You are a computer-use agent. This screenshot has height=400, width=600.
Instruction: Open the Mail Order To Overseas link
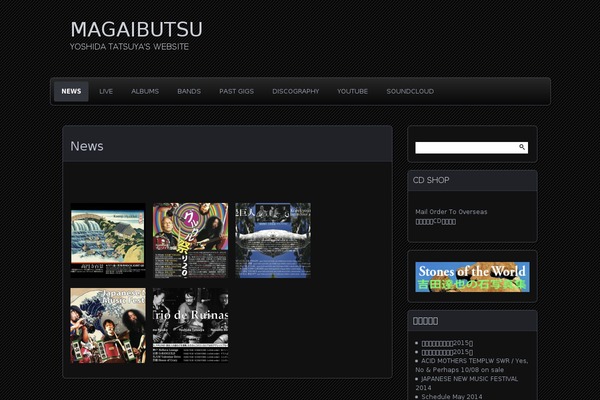[451, 212]
